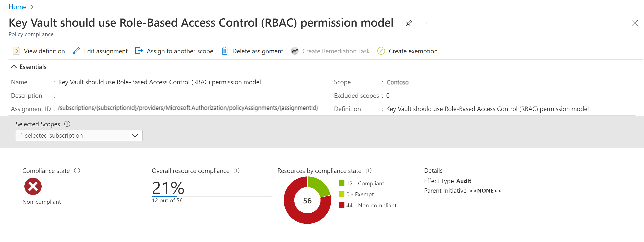Click the compliance state info tooltip
The width and height of the screenshot is (644, 242).
coord(78,171)
